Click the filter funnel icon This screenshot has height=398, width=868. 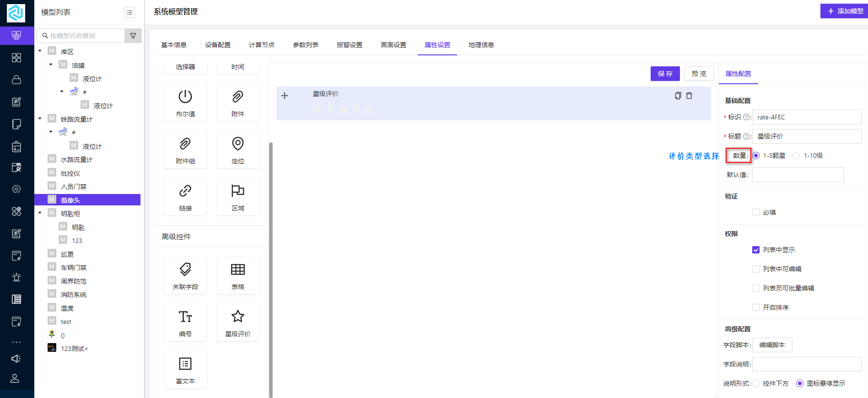click(x=133, y=36)
